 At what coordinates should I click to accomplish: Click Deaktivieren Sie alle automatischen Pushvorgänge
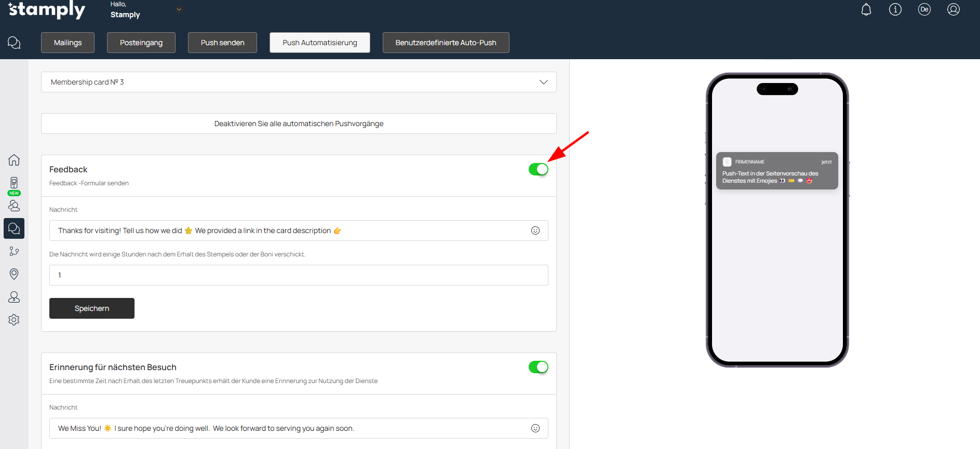(x=299, y=124)
